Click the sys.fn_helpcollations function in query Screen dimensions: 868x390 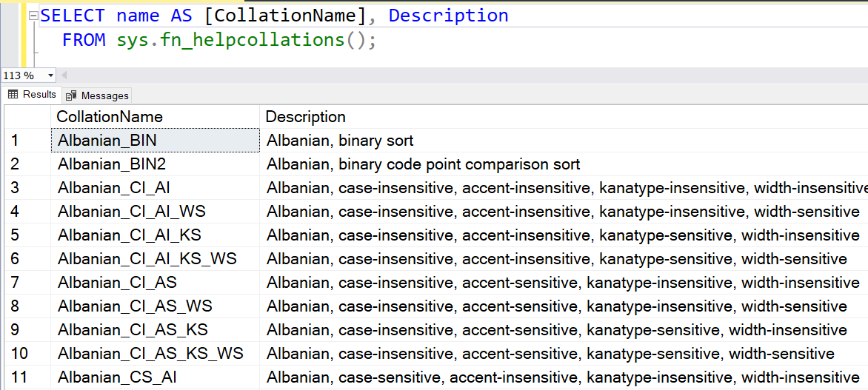(x=230, y=40)
